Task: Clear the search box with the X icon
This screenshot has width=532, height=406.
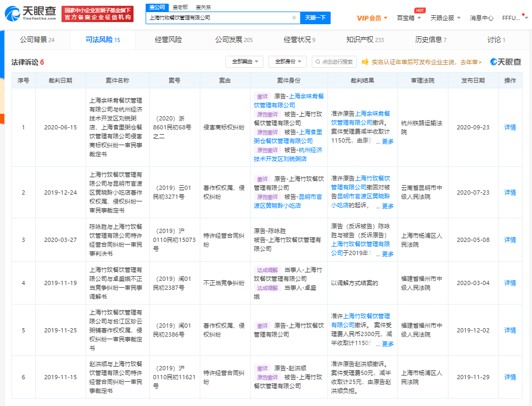Action: pos(294,18)
